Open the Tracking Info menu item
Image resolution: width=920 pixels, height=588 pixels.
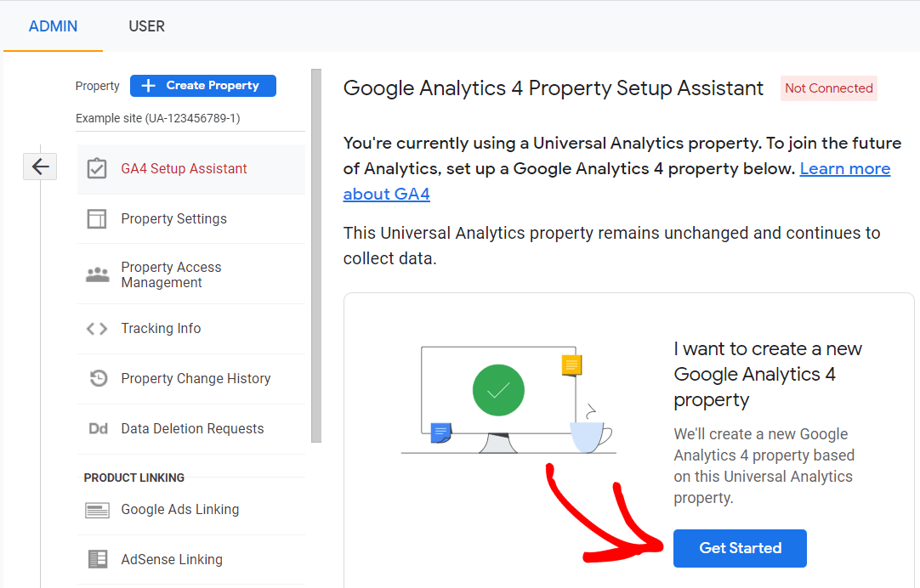pos(161,329)
